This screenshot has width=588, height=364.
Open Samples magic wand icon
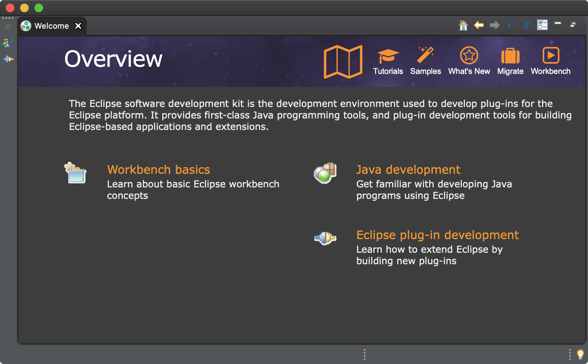tap(426, 55)
